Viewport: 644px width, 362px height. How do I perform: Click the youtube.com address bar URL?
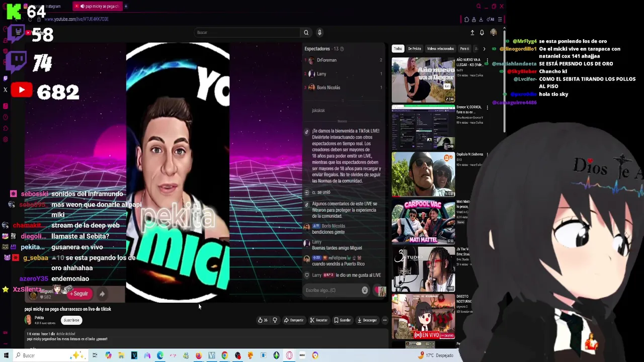(75, 19)
